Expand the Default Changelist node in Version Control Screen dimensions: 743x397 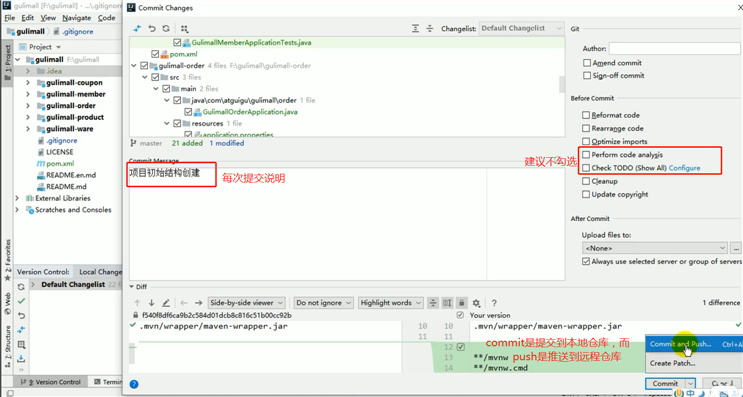pyautogui.click(x=33, y=285)
